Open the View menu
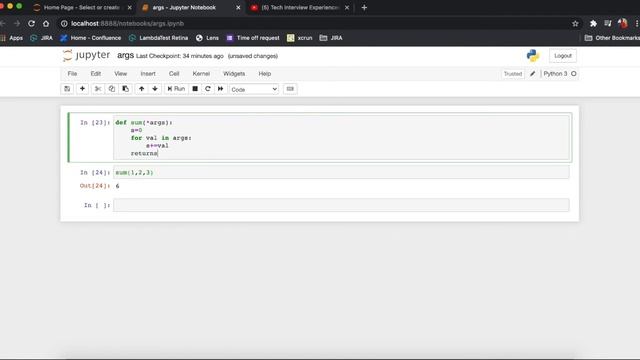 120,74
